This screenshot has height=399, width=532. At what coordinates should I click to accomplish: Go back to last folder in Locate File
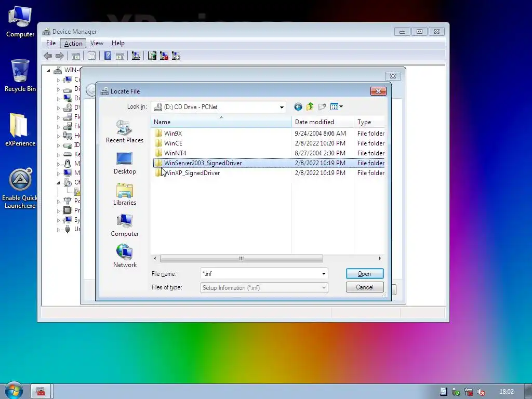click(298, 107)
